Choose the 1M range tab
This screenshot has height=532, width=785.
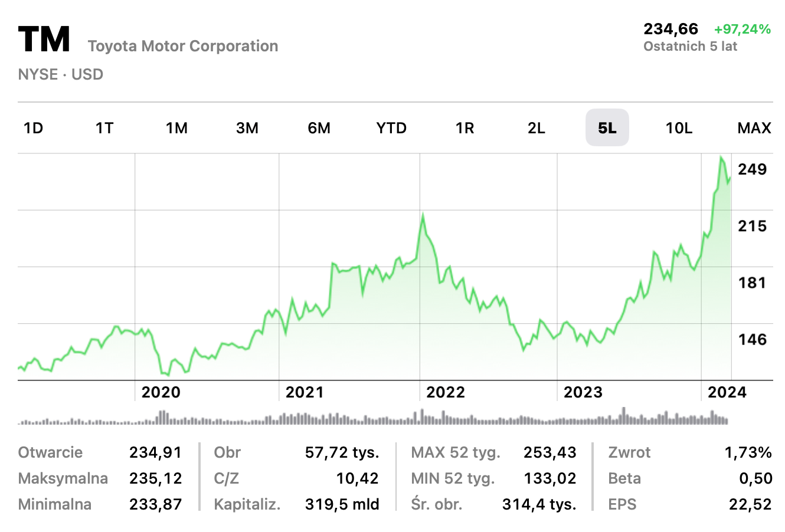pyautogui.click(x=176, y=128)
